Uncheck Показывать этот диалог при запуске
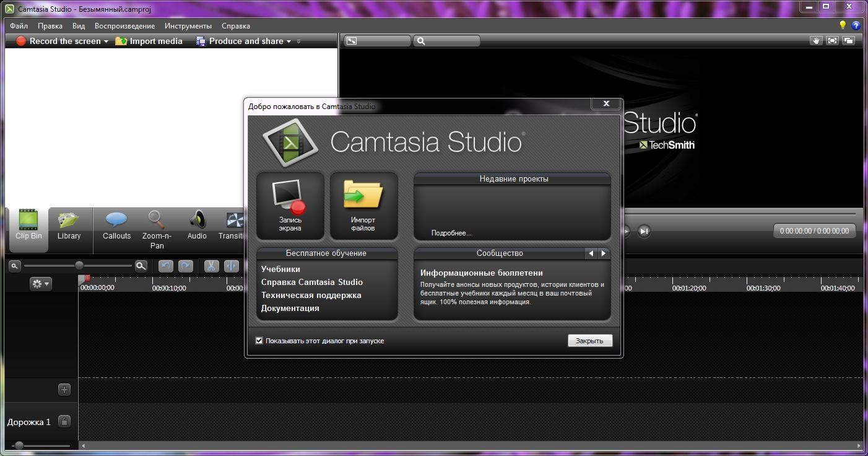Screen dimensions: 868x456 (259, 340)
